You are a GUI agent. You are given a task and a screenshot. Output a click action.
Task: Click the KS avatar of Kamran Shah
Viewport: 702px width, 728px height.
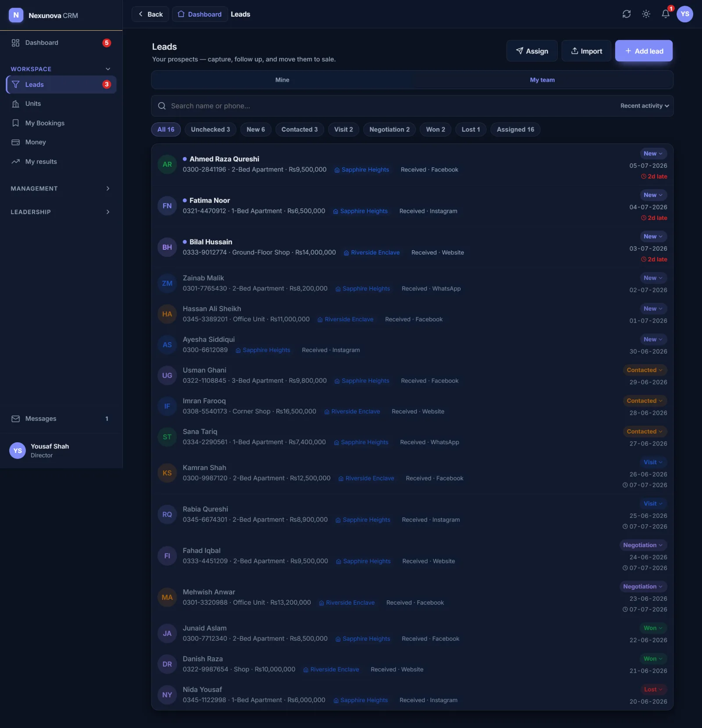(x=167, y=473)
